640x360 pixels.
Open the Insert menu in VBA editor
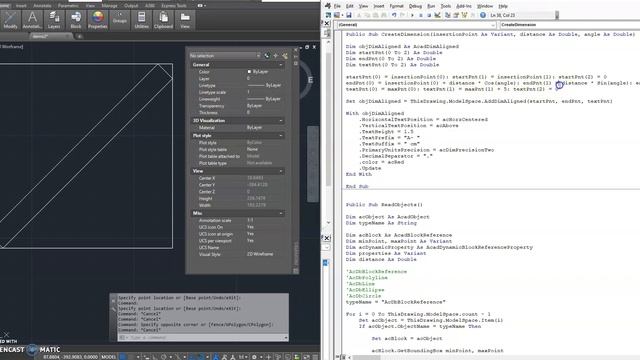(379, 6)
